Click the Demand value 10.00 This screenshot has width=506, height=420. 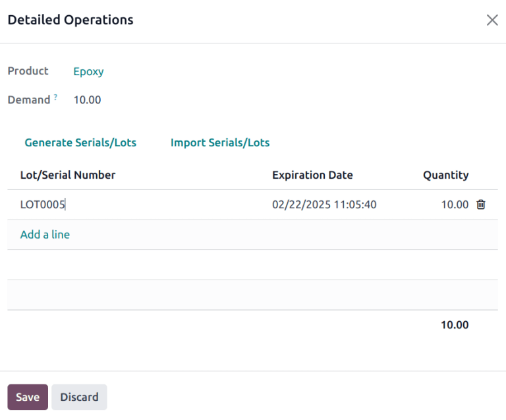click(x=87, y=100)
